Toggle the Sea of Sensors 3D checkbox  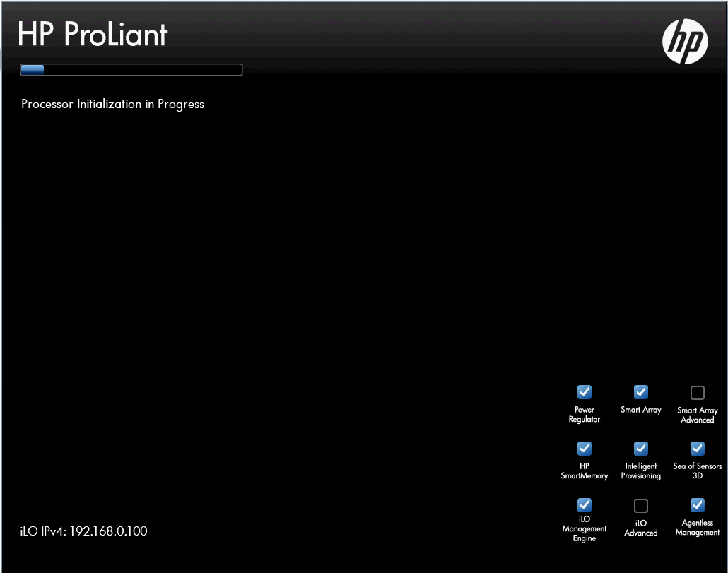tap(698, 449)
